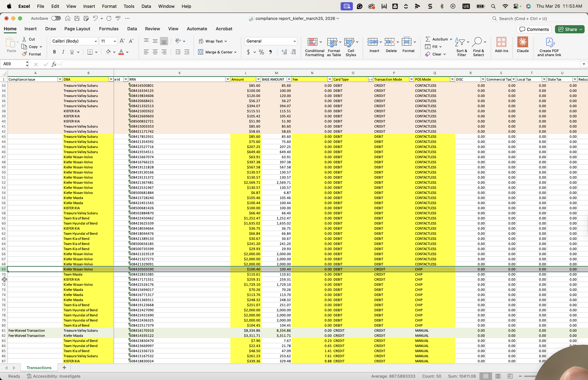Open the DBA column filter dropdown
The image size is (588, 380).
pos(111,79)
